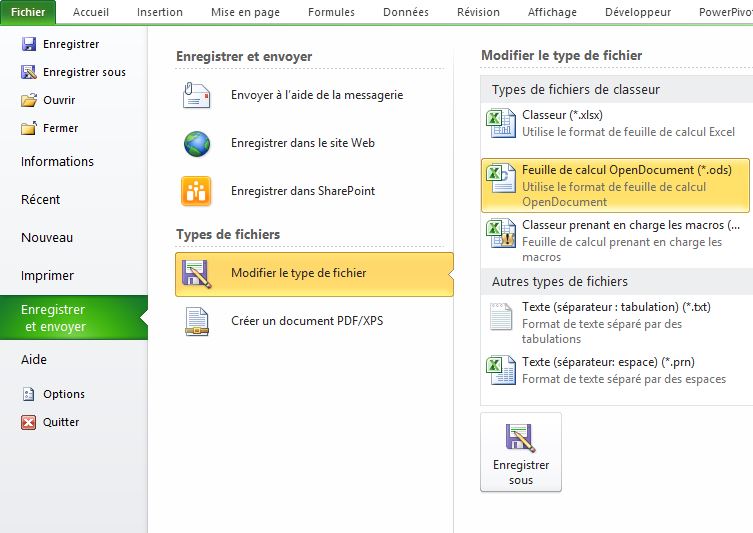Open the Données tab
This screenshot has width=753, height=533.
click(406, 12)
